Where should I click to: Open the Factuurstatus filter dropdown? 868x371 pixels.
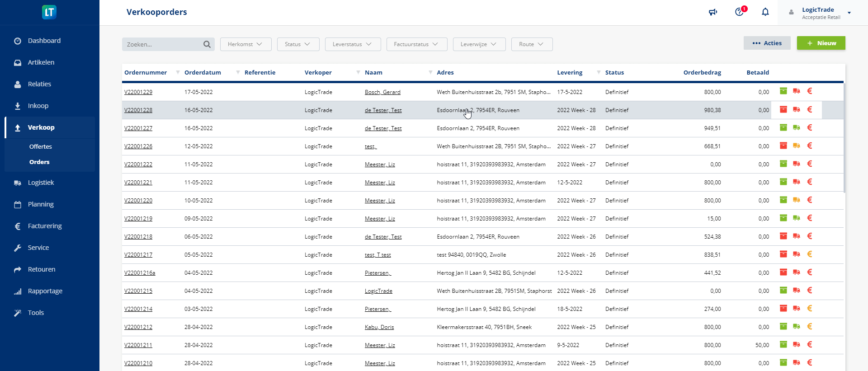[x=416, y=44]
